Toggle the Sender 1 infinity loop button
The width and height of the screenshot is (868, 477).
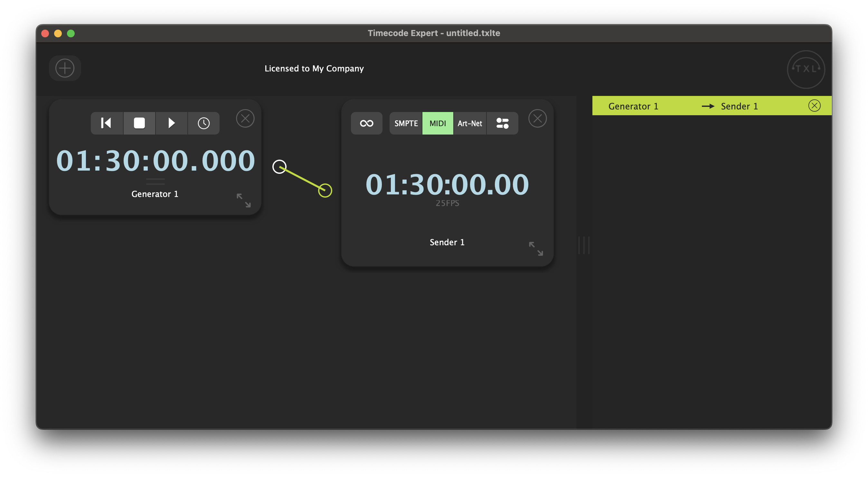[x=366, y=123]
